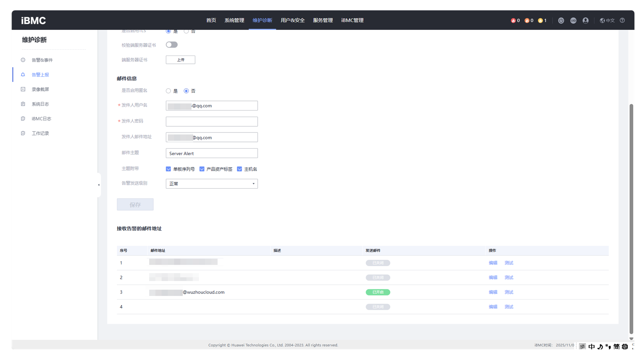Open help via the question mark icon
This screenshot has width=644, height=358.
(x=622, y=20)
